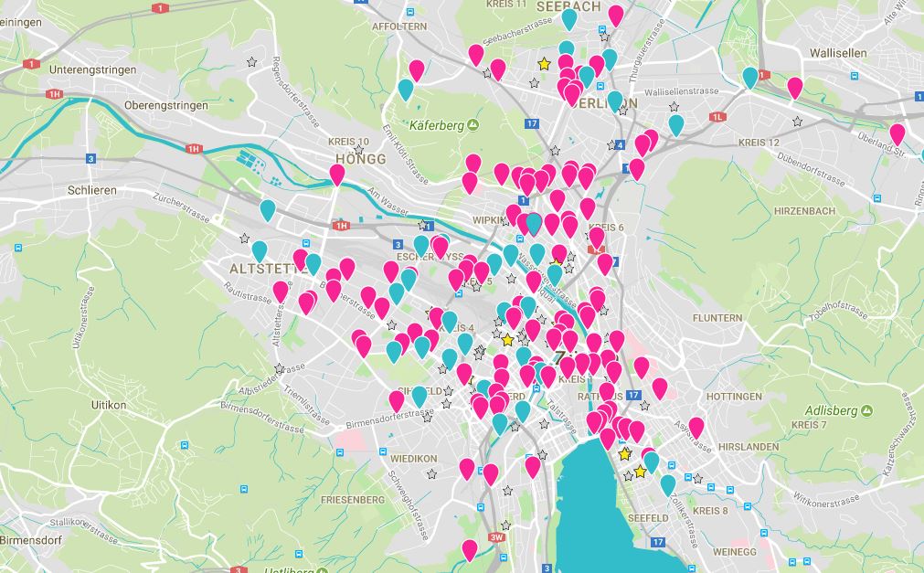Image resolution: width=924 pixels, height=573 pixels.
Task: Open the pink marker at the bottom edge
Action: pyautogui.click(x=470, y=550)
